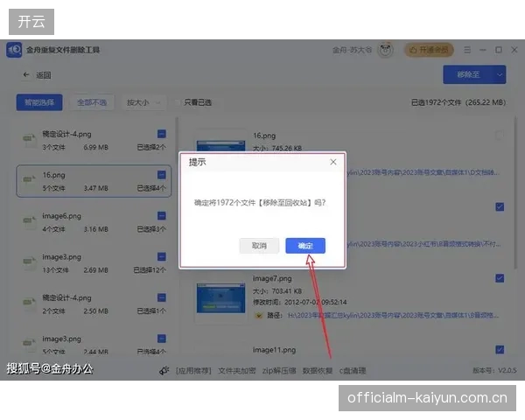
Task: Click the speaker icon before 应用推荐
Action: 164,370
